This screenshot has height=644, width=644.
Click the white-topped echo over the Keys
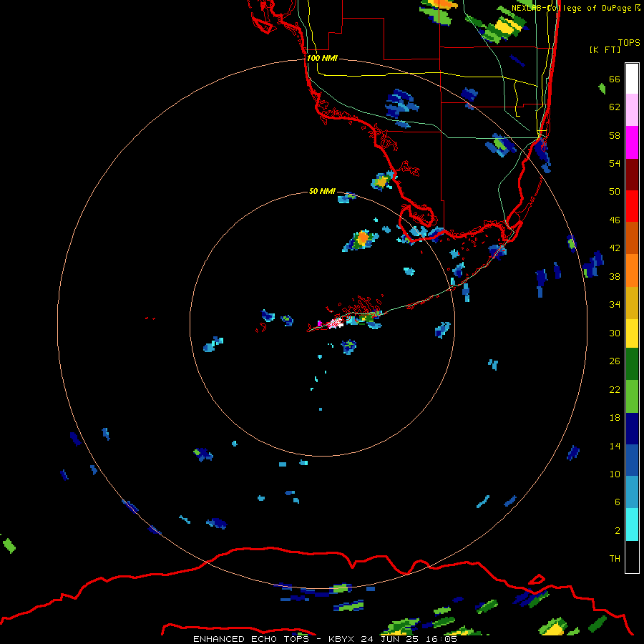(336, 322)
